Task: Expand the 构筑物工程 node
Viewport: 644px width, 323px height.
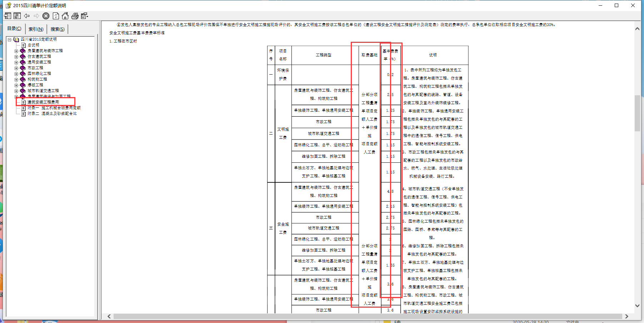Action: [16, 80]
